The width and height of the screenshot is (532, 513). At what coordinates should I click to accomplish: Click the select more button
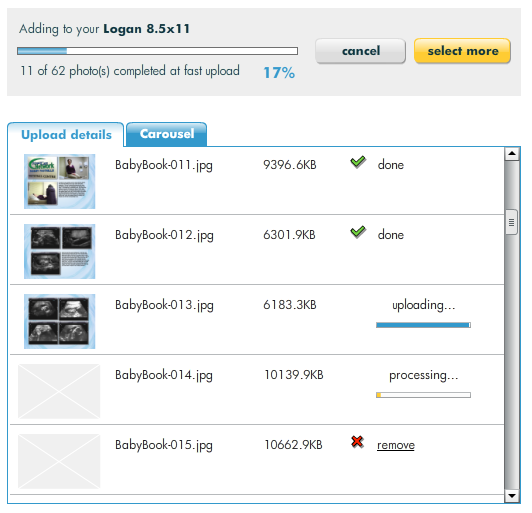point(462,51)
